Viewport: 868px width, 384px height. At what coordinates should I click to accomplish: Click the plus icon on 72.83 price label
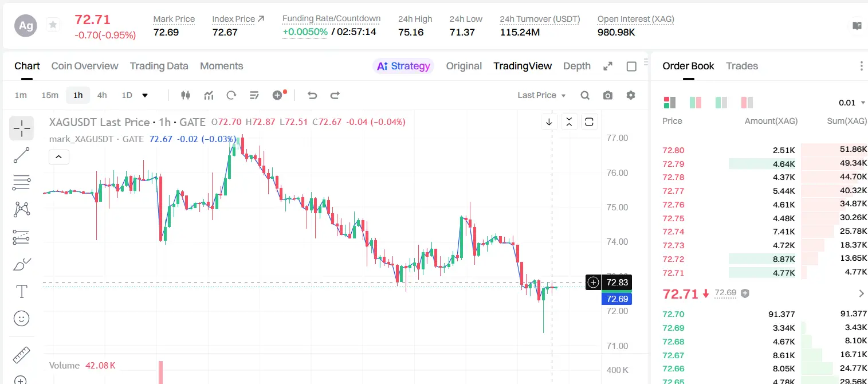594,282
